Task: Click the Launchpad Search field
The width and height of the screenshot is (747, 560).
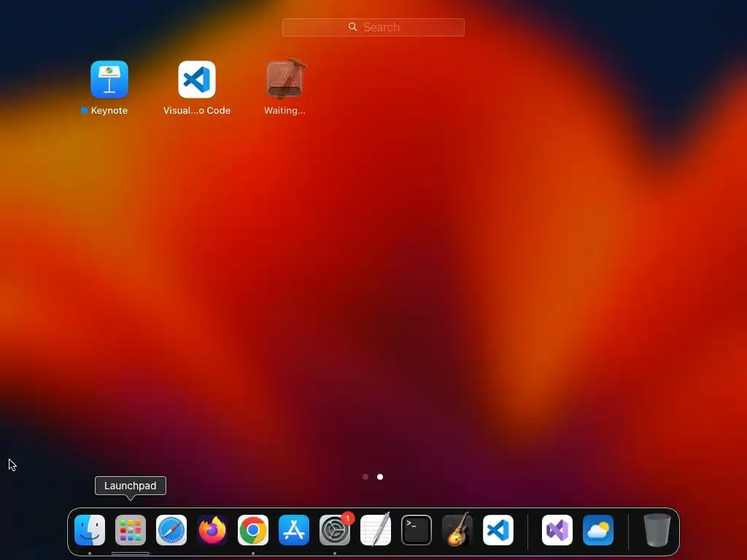Action: [373, 27]
